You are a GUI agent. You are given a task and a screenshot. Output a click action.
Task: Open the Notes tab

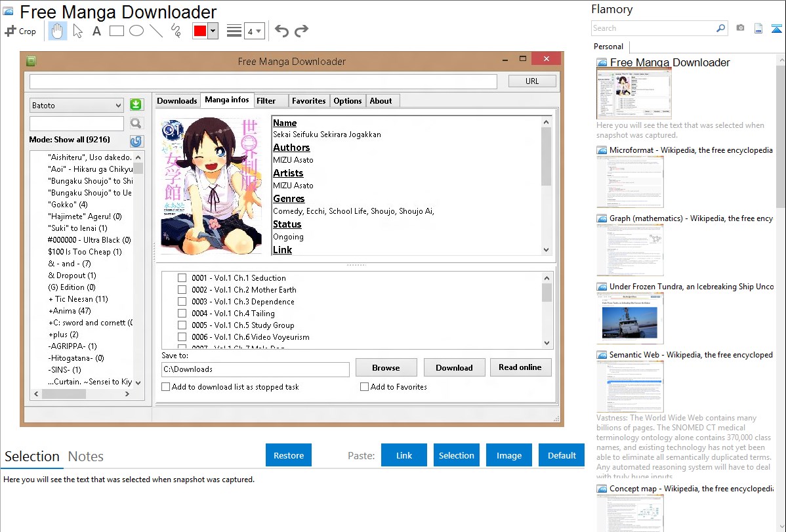(86, 457)
